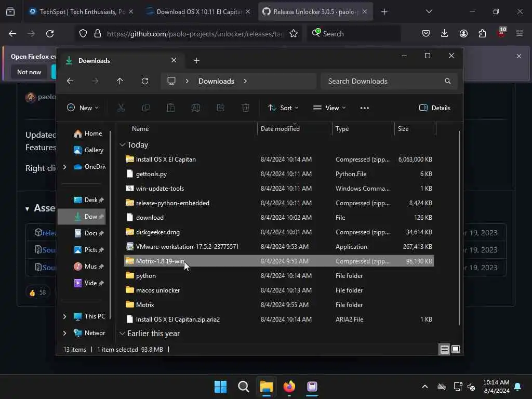Expand Network in navigation pane
Screen dimensions: 532x399
(x=64, y=333)
